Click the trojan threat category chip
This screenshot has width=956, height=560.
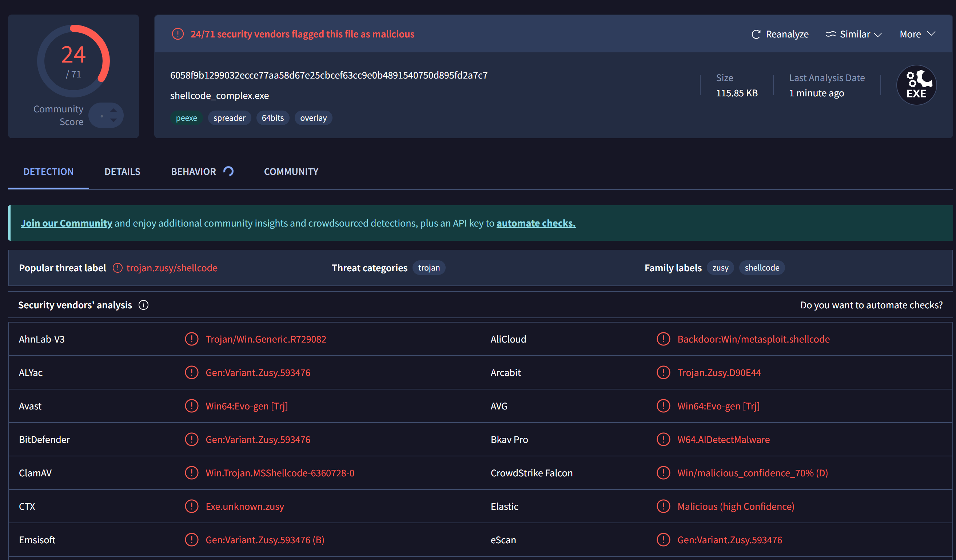(x=429, y=268)
